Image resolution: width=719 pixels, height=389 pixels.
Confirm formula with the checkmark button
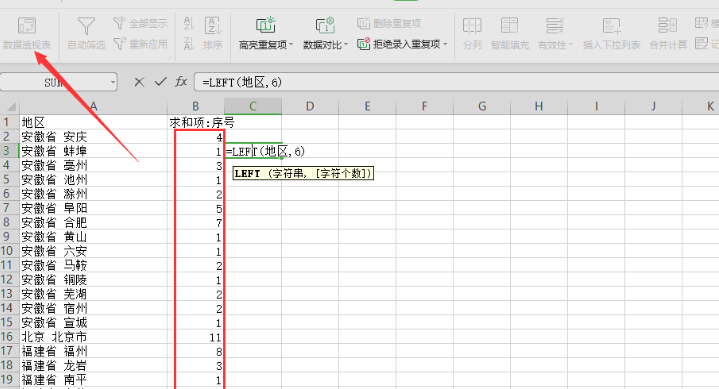click(x=160, y=82)
